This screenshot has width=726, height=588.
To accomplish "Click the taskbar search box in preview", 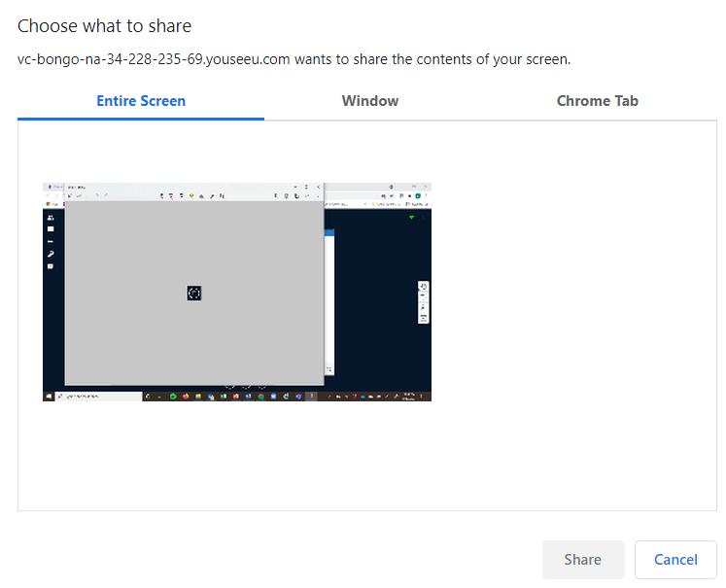I will (x=97, y=397).
